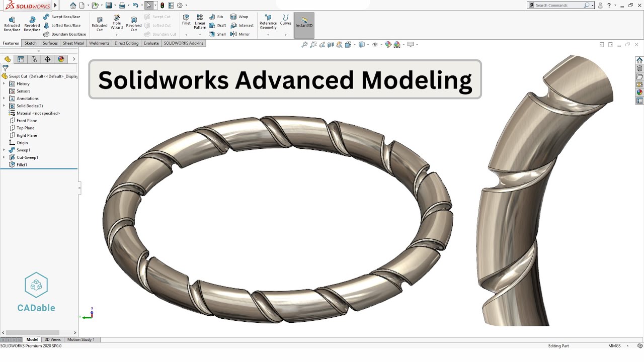The width and height of the screenshot is (644, 362).
Task: Open the PropertyManager tab icon
Action: (x=21, y=59)
